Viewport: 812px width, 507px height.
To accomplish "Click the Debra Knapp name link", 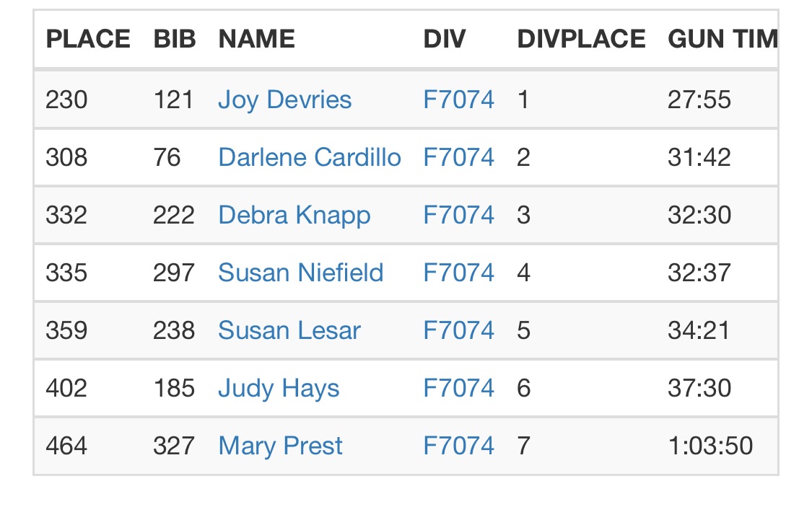I will click(294, 215).
